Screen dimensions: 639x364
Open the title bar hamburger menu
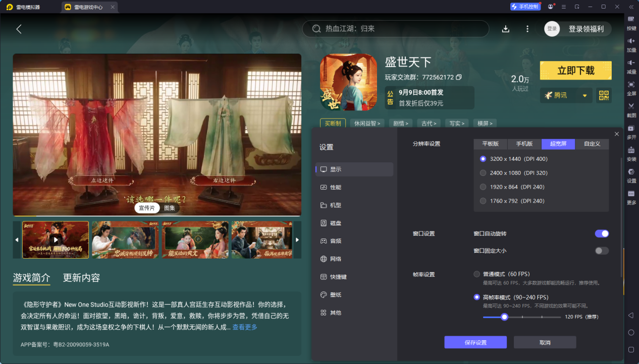click(564, 7)
